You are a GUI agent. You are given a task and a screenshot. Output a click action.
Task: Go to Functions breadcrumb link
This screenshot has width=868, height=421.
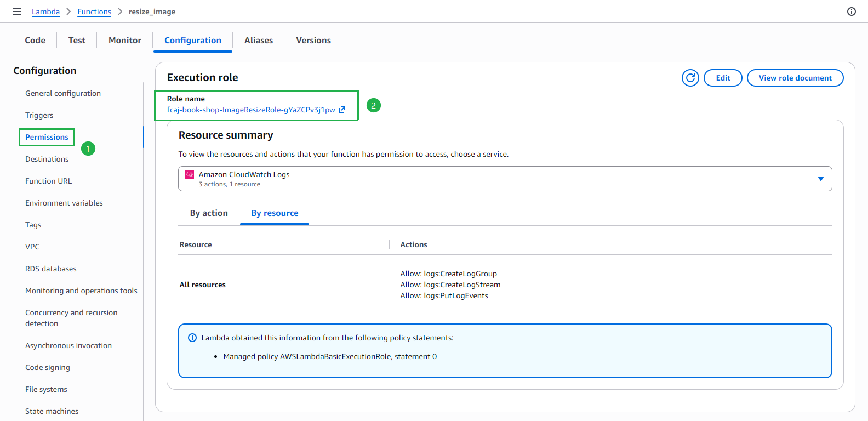[x=94, y=12]
